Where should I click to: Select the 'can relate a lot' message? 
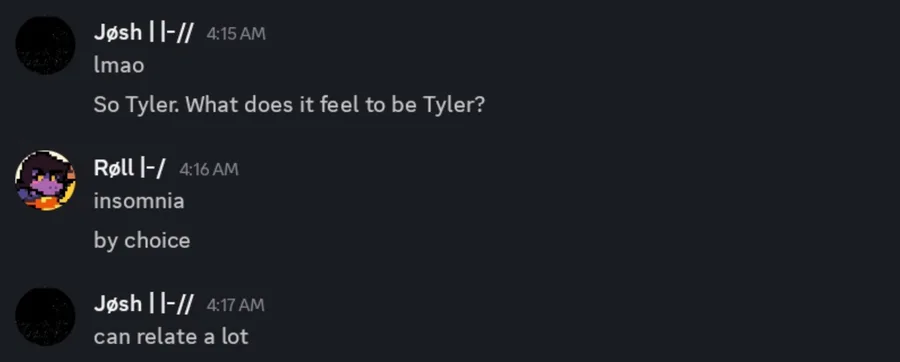pyautogui.click(x=171, y=337)
